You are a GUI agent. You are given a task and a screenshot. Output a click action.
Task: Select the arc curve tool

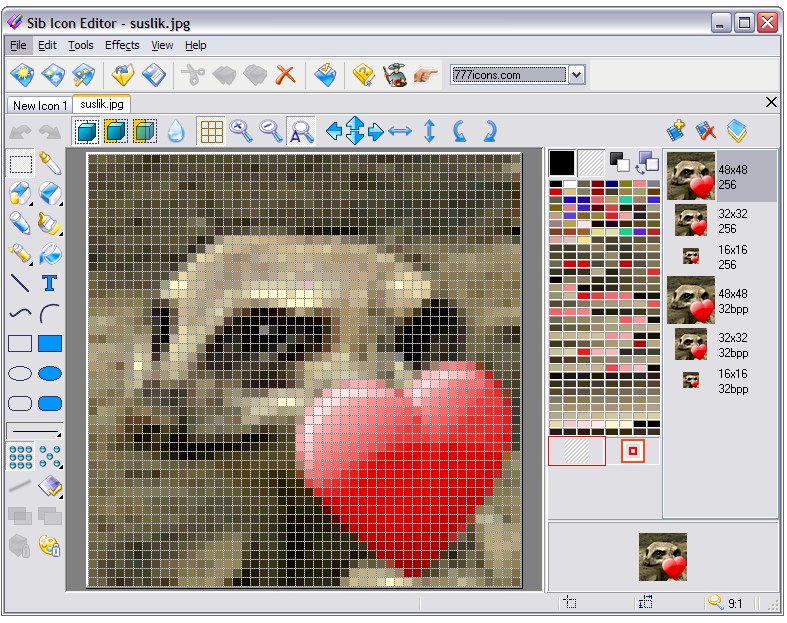pyautogui.click(x=50, y=313)
